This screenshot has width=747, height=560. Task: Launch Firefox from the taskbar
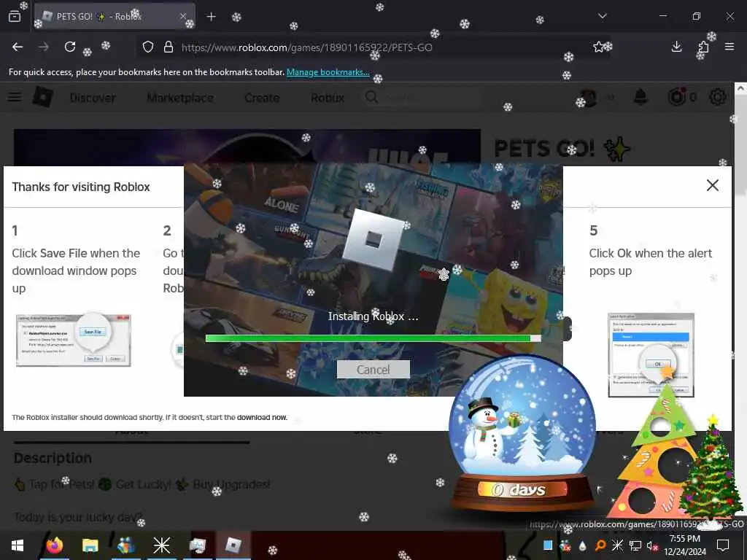click(x=55, y=545)
